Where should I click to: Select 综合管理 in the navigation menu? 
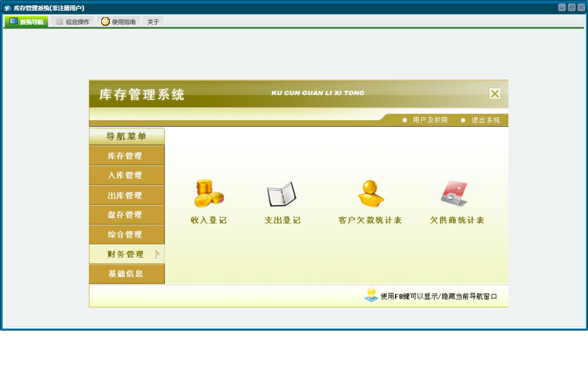[x=127, y=235]
